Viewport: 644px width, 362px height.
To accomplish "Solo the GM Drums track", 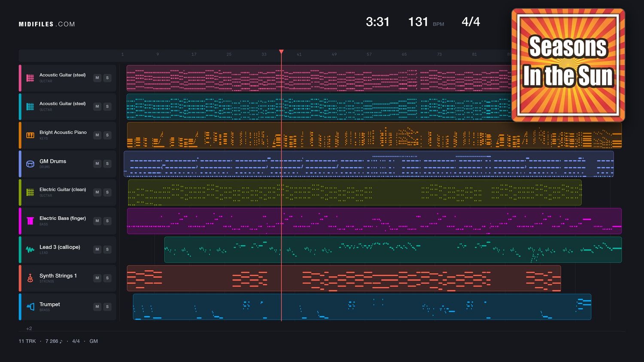I will 107,164.
